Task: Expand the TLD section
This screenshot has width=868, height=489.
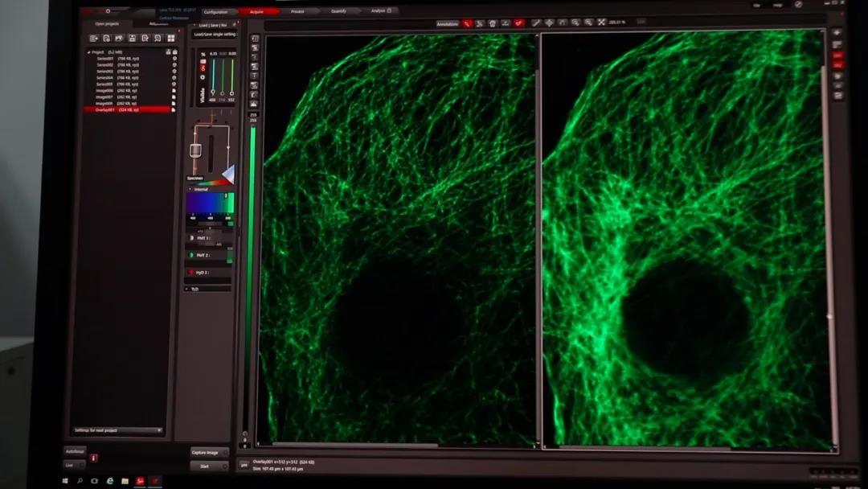Action: [189, 288]
